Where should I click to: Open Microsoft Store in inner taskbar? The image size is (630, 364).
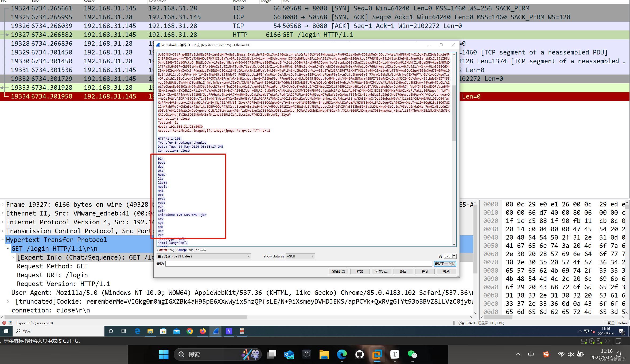163,331
